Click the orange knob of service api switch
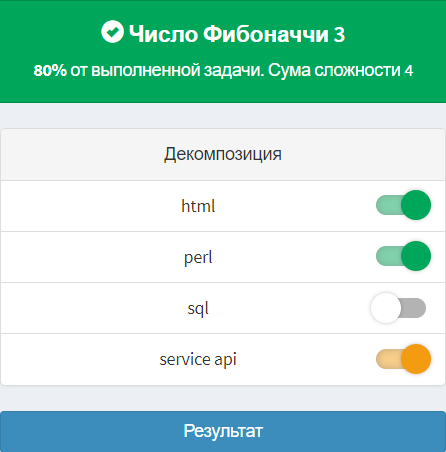Viewport: 446px width, 452px height. [x=416, y=359]
